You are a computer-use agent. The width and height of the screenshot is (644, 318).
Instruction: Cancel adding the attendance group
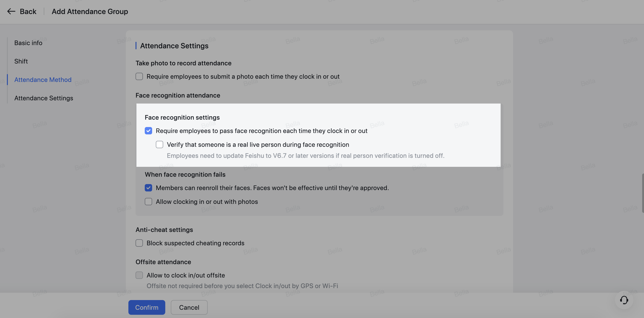point(189,307)
